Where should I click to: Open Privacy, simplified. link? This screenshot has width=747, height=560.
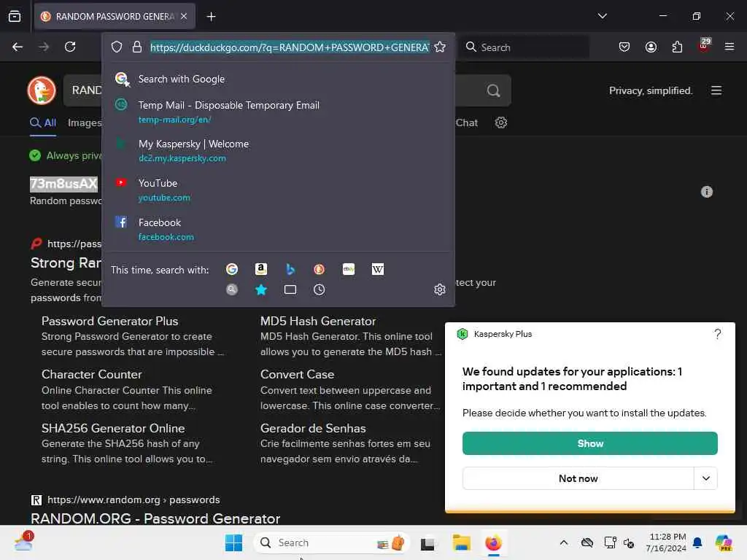click(650, 90)
